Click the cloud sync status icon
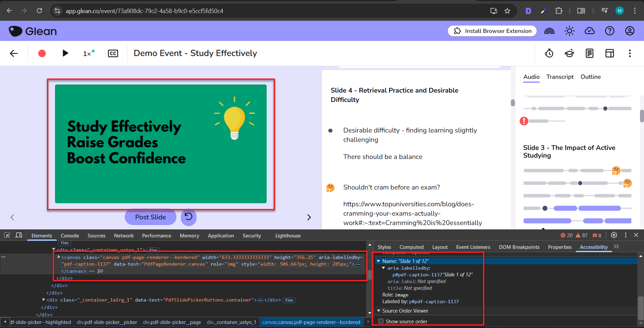 point(589,31)
